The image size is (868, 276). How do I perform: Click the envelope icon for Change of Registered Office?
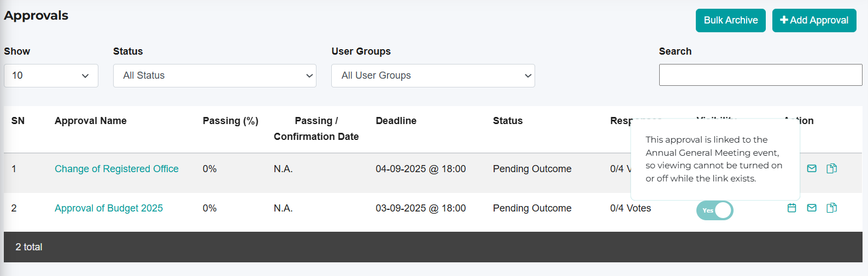[812, 168]
